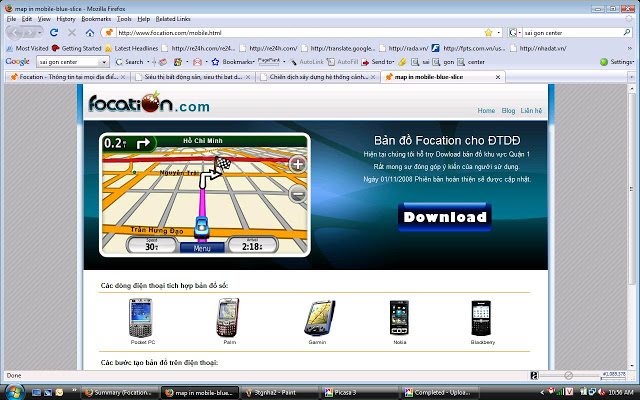Screen dimensions: 640x400
Task: Click the Stop loading X icon
Action: 72,32
